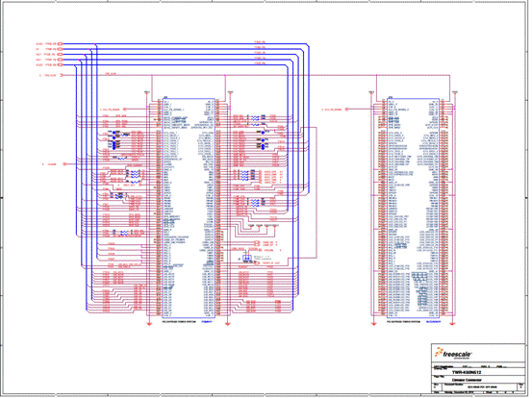
Task: Select the arrow port below the five bus ports
Action: (x=62, y=75)
